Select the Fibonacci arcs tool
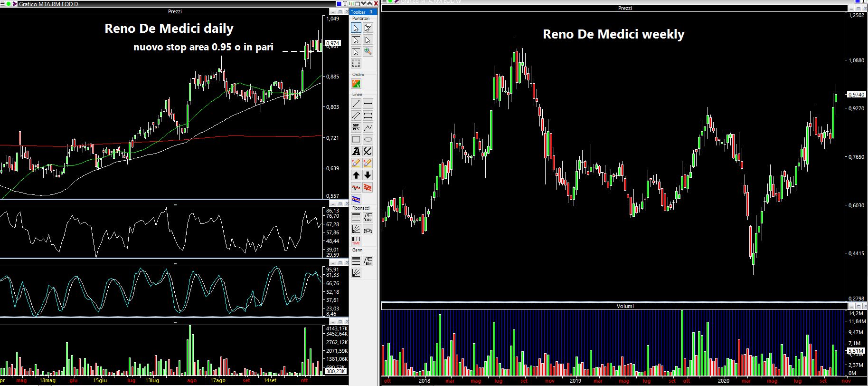 tap(368, 229)
